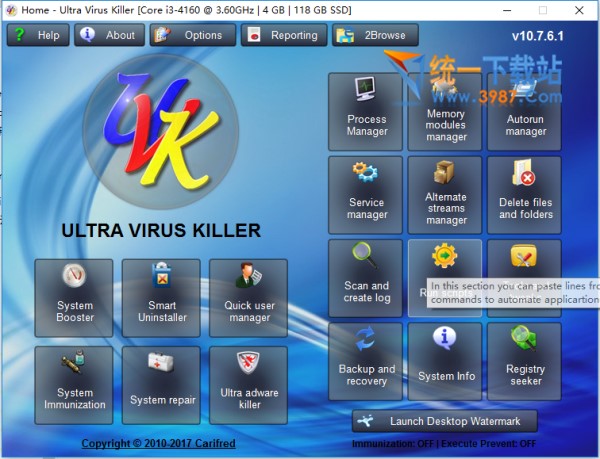Image resolution: width=600 pixels, height=459 pixels.
Task: Minimize the Ultra Virus Killer window
Action: pyautogui.click(x=507, y=10)
